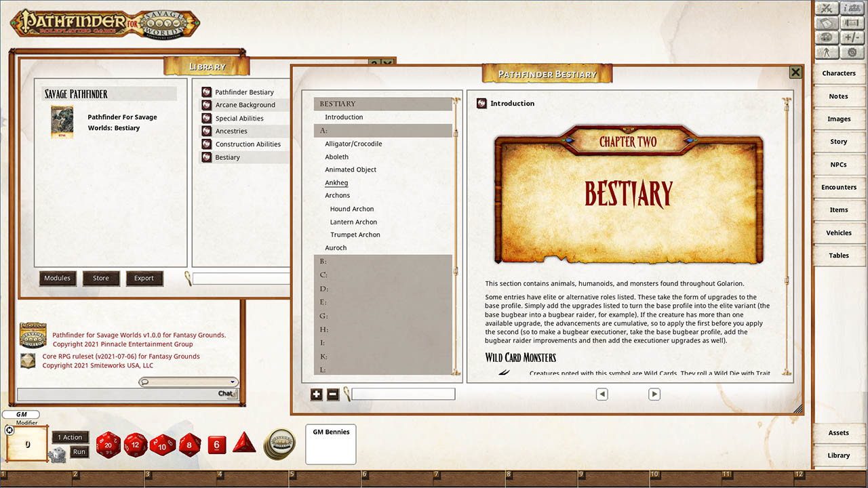Switch to the NPCs sidebar tab
This screenshot has width=868, height=488.
click(839, 164)
